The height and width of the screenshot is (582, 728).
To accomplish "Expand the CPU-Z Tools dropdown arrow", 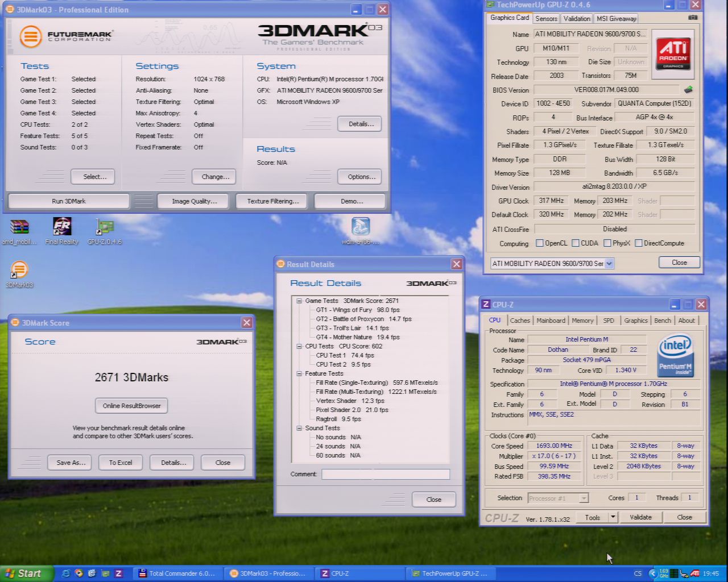I will pyautogui.click(x=613, y=517).
